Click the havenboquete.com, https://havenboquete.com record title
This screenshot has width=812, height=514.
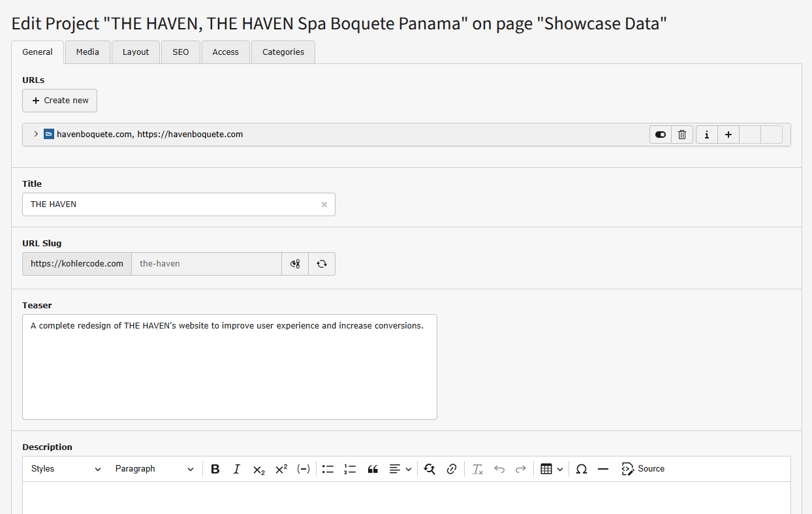[150, 135]
